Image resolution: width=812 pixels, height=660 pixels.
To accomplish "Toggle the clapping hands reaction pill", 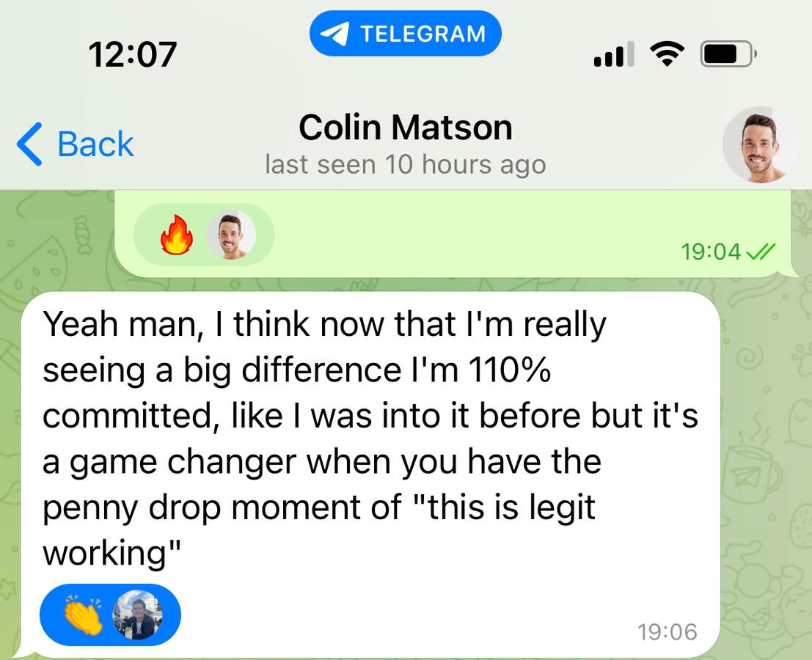I will point(110,615).
